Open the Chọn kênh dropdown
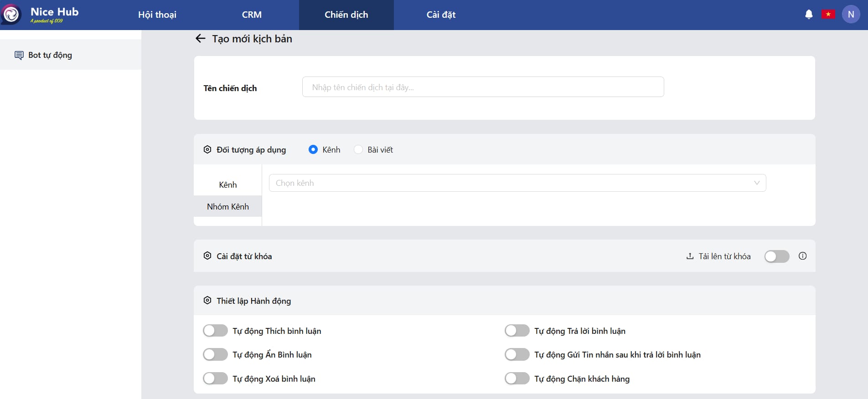The width and height of the screenshot is (868, 399). coord(517,183)
